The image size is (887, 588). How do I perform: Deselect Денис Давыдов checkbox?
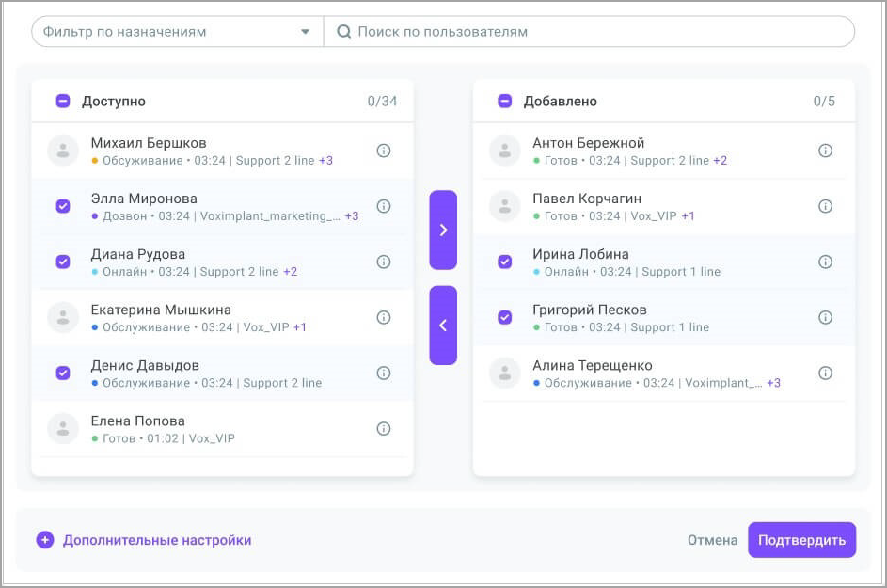pyautogui.click(x=63, y=373)
